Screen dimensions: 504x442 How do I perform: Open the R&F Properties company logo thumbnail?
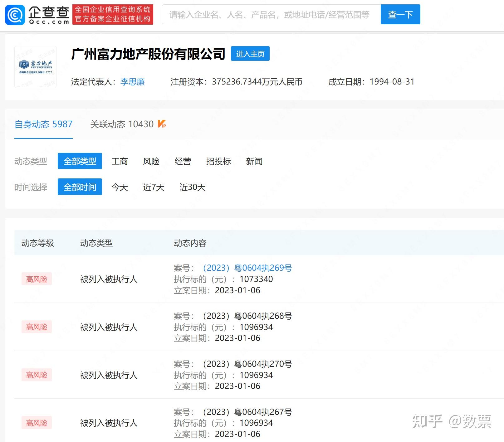pos(36,67)
